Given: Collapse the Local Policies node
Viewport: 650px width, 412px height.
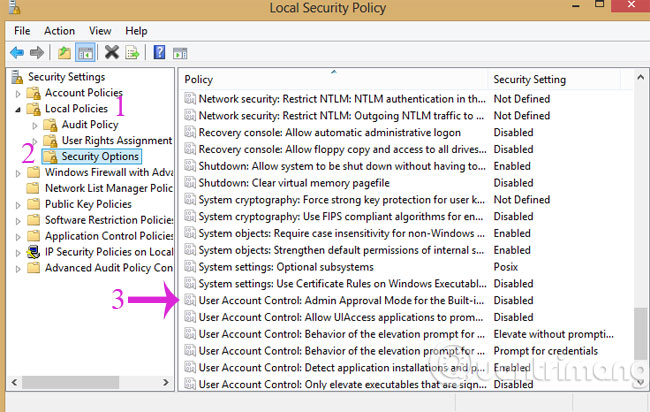Looking at the screenshot, I should 18,109.
